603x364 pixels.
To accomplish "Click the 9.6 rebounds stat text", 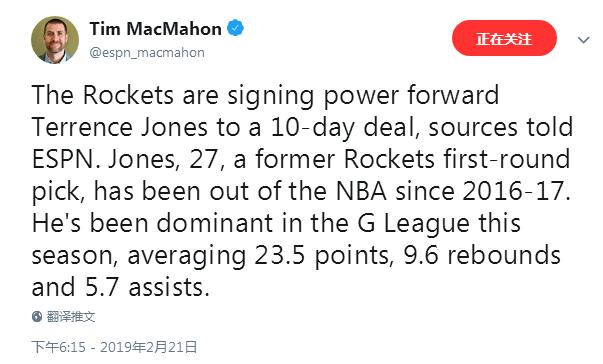I will click(482, 256).
